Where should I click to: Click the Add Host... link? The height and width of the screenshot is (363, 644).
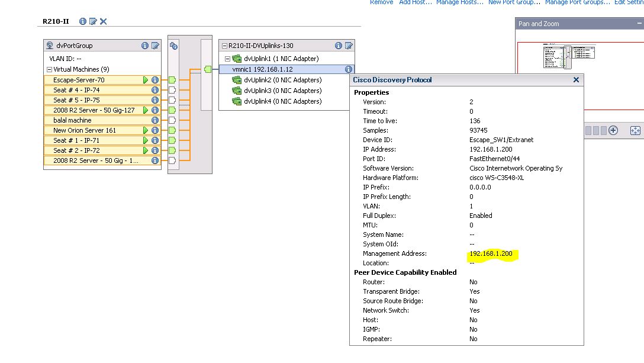pos(416,2)
